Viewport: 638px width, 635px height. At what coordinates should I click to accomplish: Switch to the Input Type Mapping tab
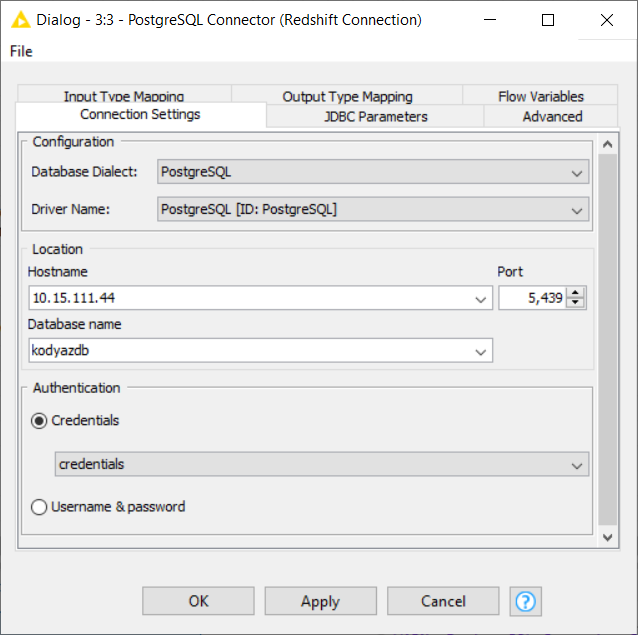(x=124, y=95)
